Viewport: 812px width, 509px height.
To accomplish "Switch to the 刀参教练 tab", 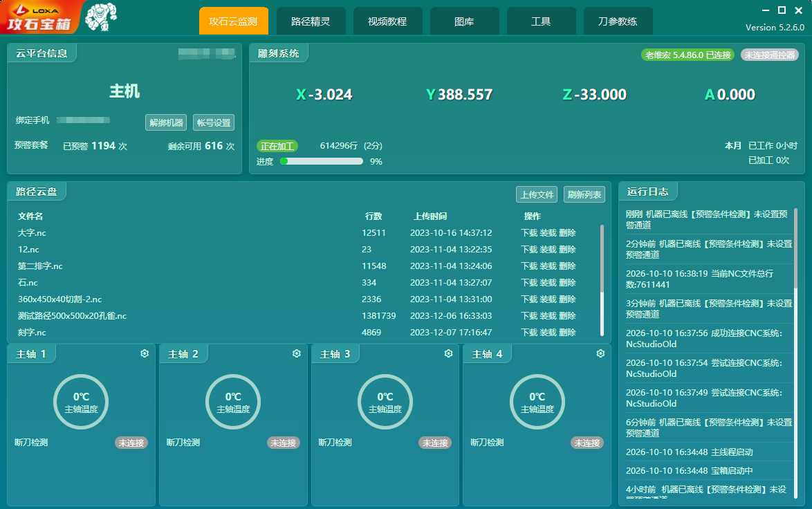I will [618, 21].
